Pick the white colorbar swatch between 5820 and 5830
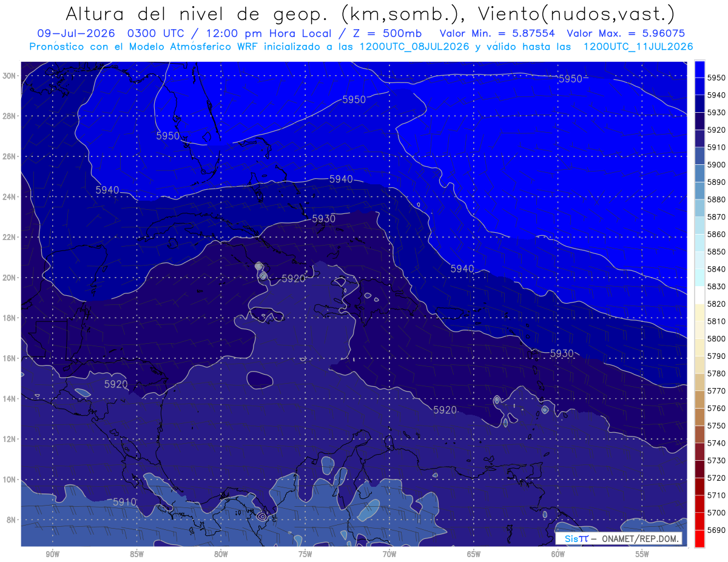Screen dimensions: 728x562 (699, 295)
